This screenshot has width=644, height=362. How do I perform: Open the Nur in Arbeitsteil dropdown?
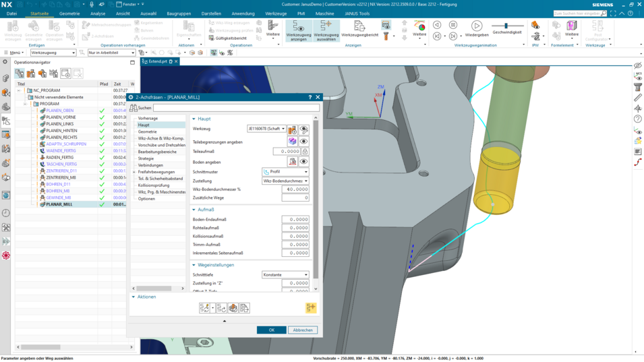(111, 53)
